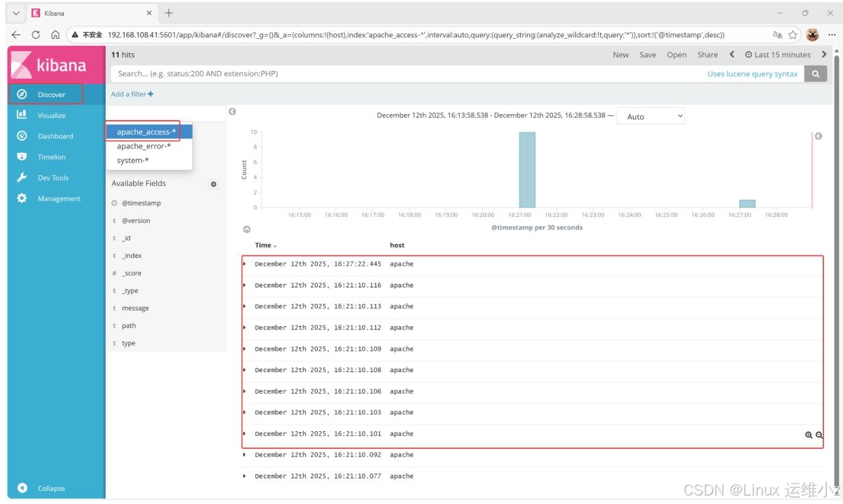Click the Available Fields gear icon
843x504 pixels.
pyautogui.click(x=213, y=184)
